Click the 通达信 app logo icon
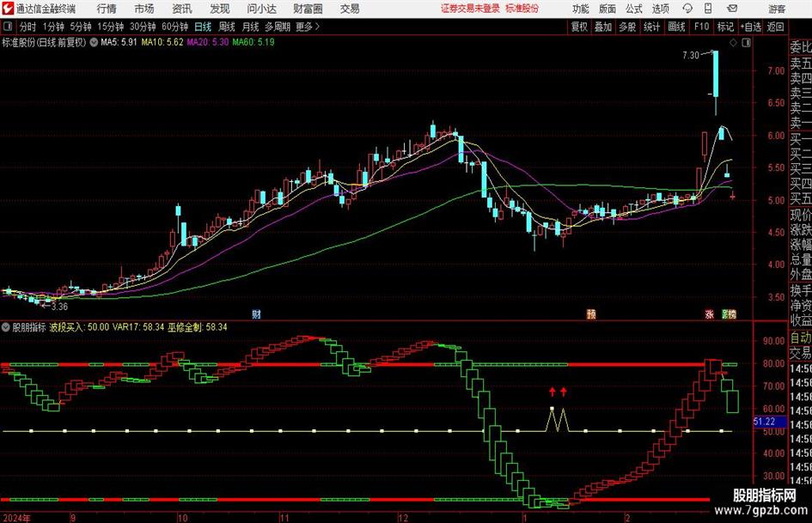Image resolution: width=812 pixels, height=523 pixels. coord(8,9)
